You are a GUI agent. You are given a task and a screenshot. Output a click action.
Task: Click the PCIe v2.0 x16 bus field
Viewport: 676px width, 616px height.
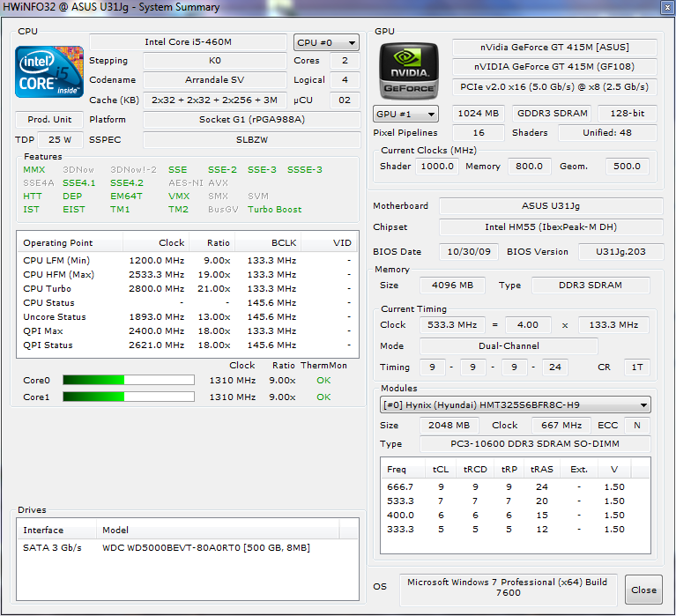coord(554,86)
